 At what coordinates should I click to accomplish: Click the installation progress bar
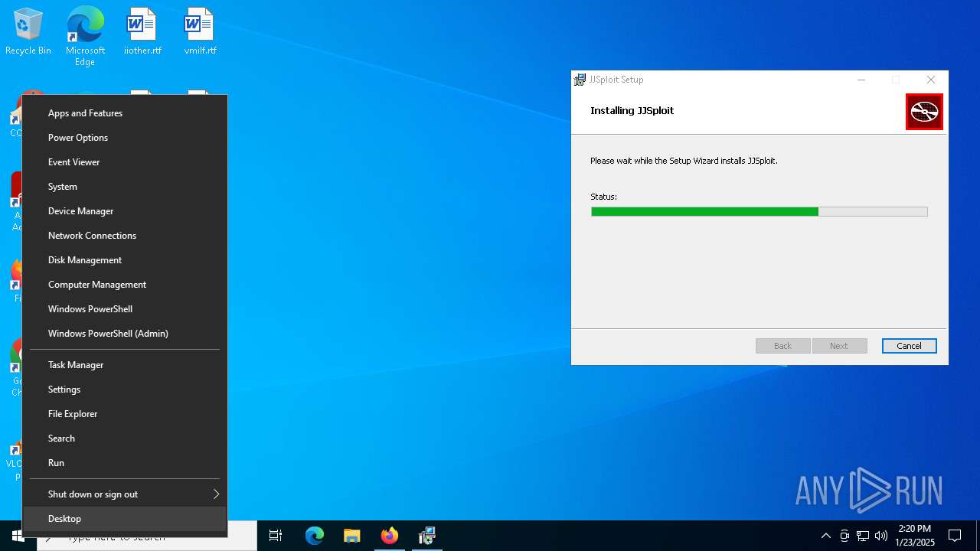[759, 212]
